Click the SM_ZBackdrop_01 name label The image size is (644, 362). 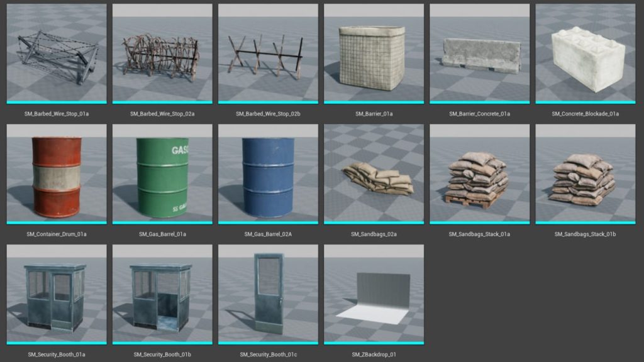coord(374,354)
